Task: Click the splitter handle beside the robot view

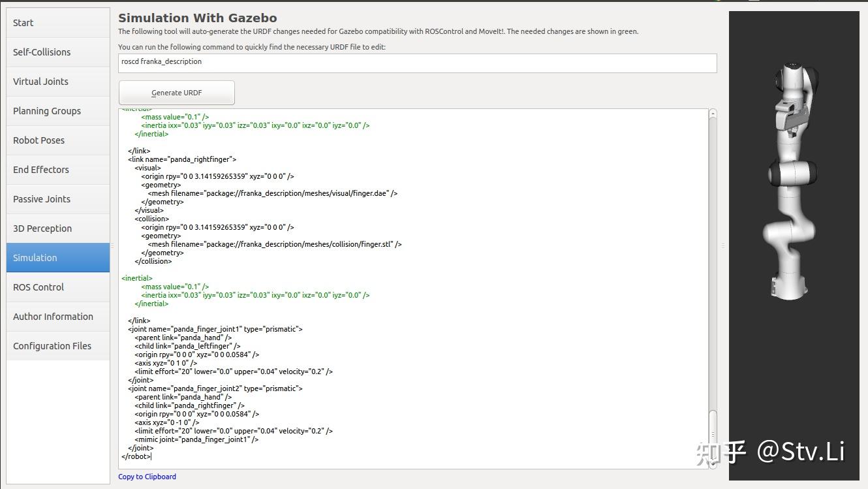Action: point(722,245)
